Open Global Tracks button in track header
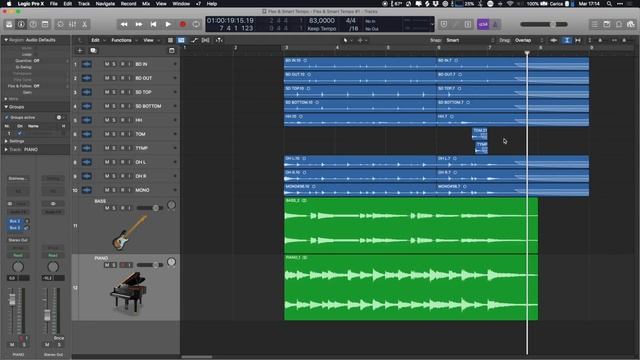The height and width of the screenshot is (360, 640). pyautogui.click(x=172, y=51)
